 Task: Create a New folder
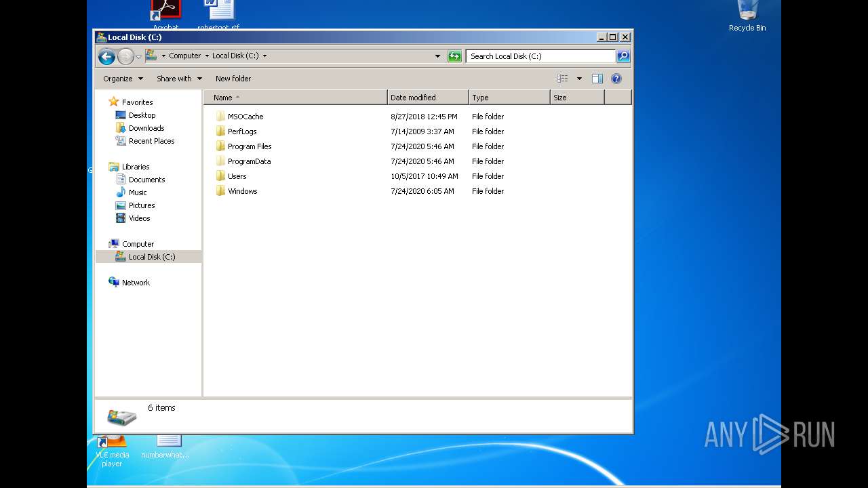233,79
